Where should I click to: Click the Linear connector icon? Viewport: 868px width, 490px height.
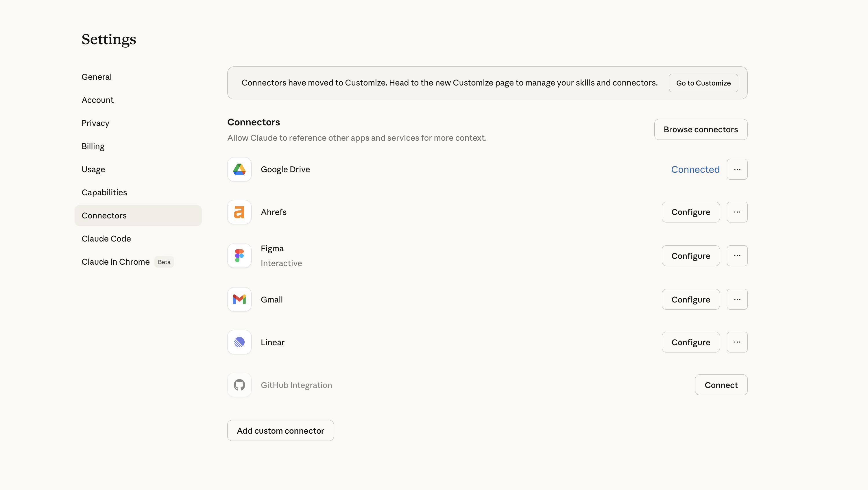coord(239,342)
